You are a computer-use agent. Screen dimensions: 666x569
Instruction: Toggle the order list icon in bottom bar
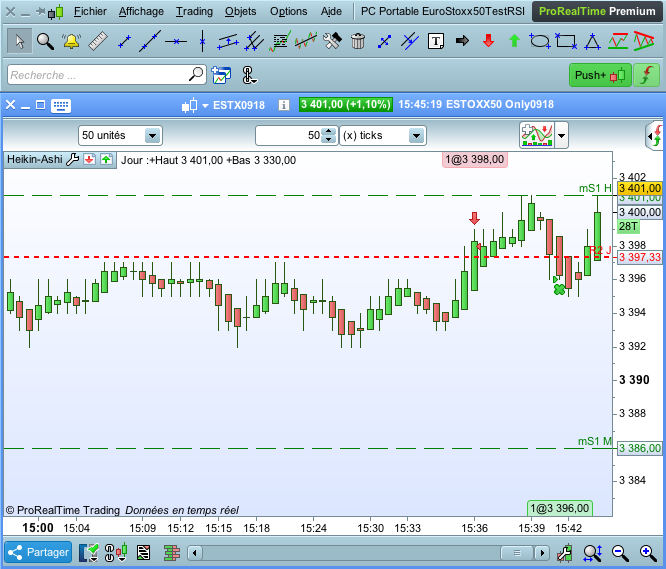coord(143,552)
